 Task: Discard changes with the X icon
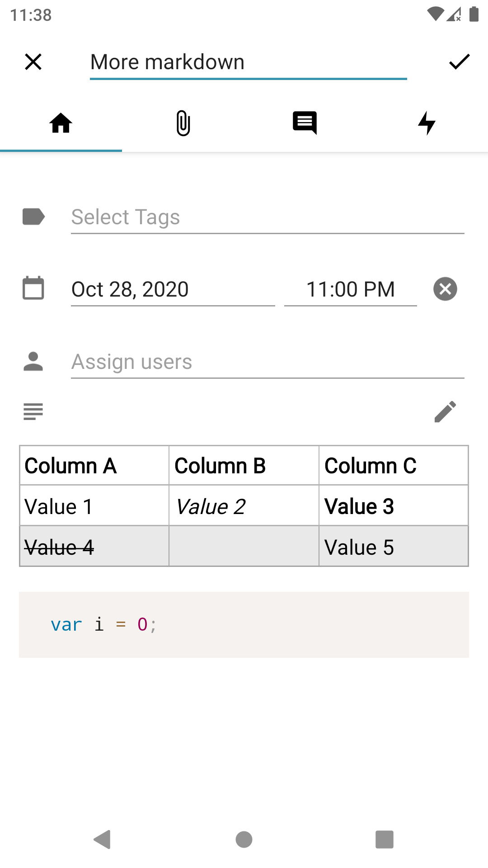(33, 62)
